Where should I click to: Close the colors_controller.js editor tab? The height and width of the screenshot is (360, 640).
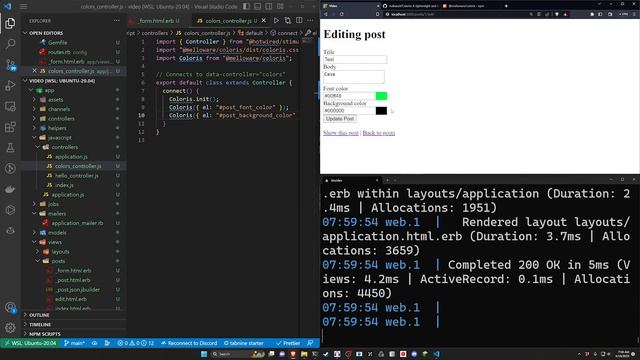point(264,20)
